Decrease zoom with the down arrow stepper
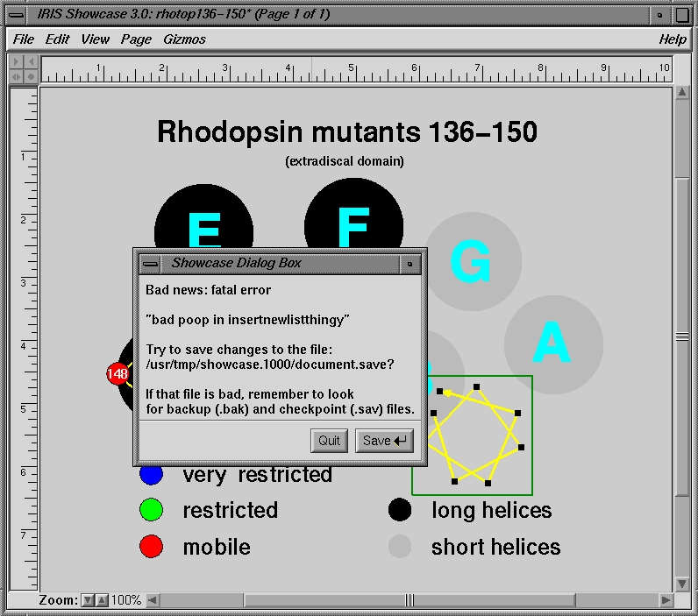Viewport: 698px width, 616px height. tap(88, 600)
